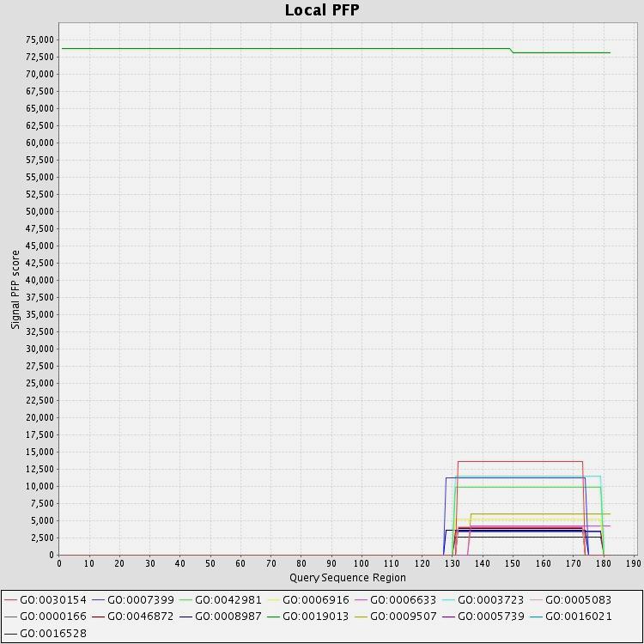This screenshot has width=644, height=644.
Task: Select GO:0008987 in the legend
Action: point(221,617)
